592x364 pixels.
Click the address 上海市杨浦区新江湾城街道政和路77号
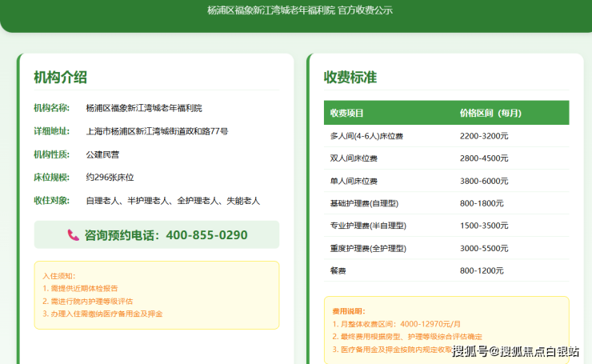(x=157, y=131)
